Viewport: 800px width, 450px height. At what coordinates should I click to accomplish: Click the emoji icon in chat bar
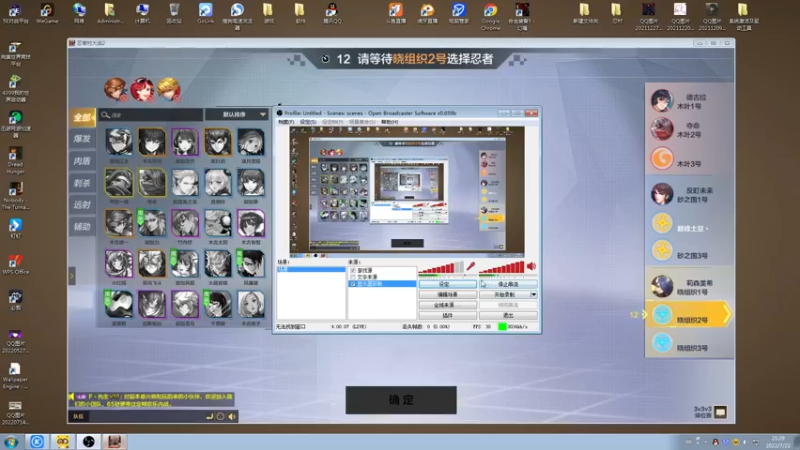pyautogui.click(x=220, y=416)
